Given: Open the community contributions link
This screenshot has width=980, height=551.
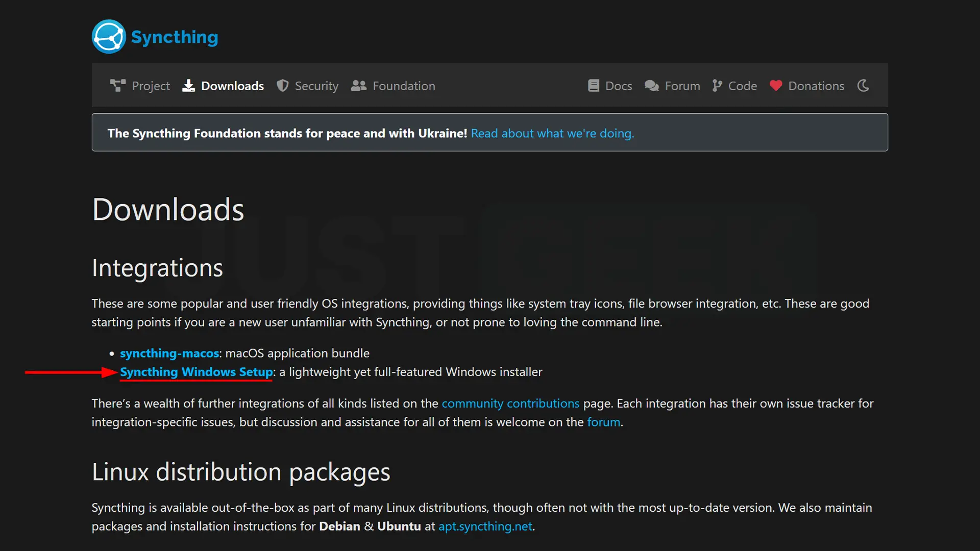Looking at the screenshot, I should tap(510, 404).
